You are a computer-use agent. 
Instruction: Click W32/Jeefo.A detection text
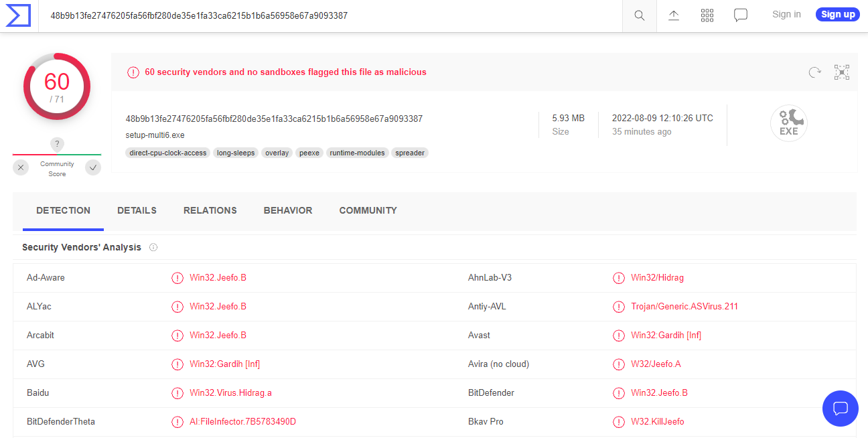656,364
